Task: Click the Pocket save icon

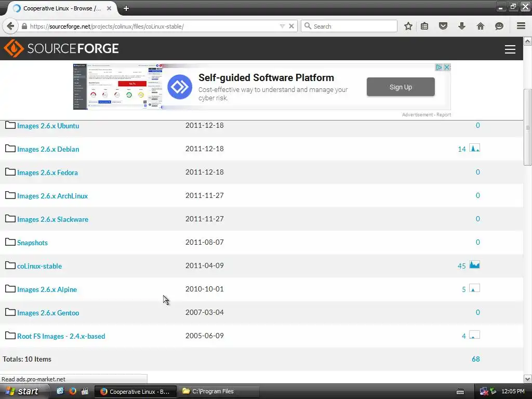Action: click(443, 26)
